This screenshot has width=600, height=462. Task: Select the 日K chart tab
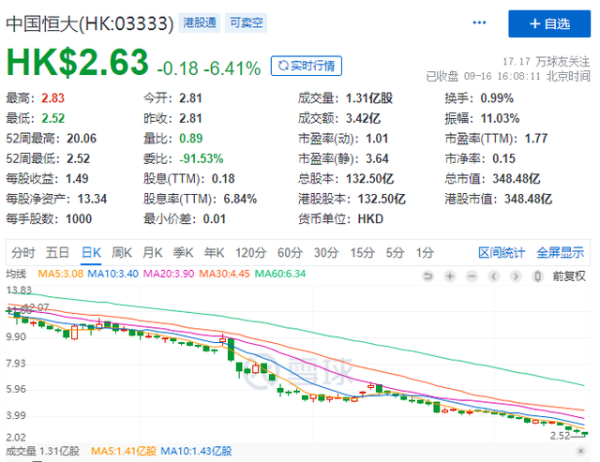coord(91,253)
